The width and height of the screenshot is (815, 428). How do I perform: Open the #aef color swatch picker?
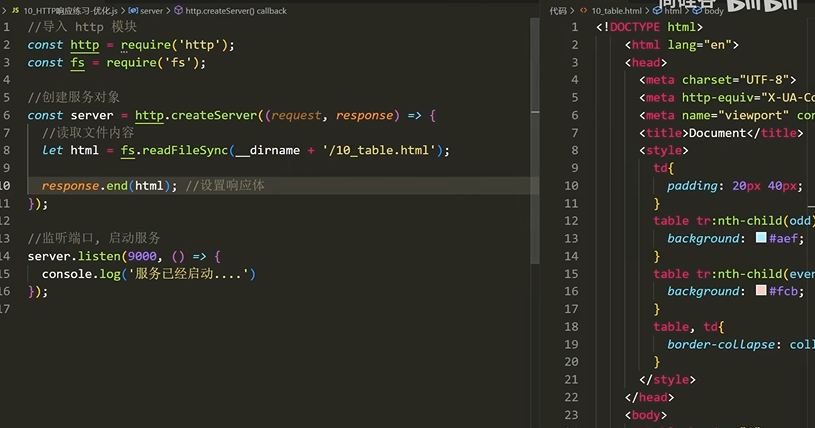pos(761,238)
